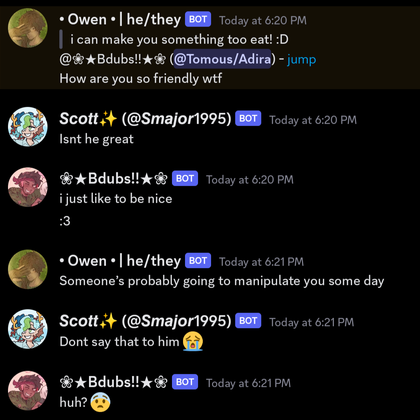
Task: Click Scott (@Smajor1995) username at 6:20 PM
Action: (x=145, y=119)
